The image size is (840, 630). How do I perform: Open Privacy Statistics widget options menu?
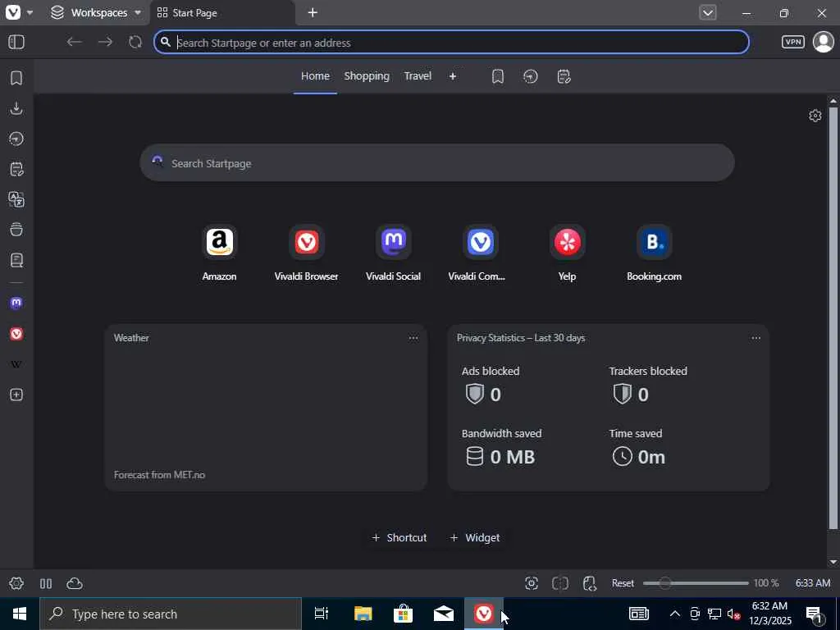pos(756,338)
